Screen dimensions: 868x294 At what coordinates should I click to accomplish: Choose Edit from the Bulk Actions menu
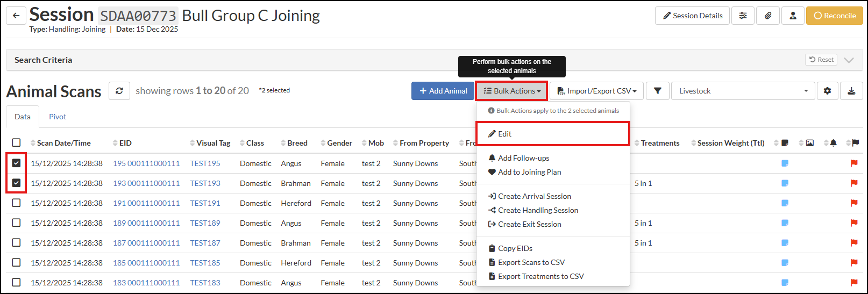553,134
